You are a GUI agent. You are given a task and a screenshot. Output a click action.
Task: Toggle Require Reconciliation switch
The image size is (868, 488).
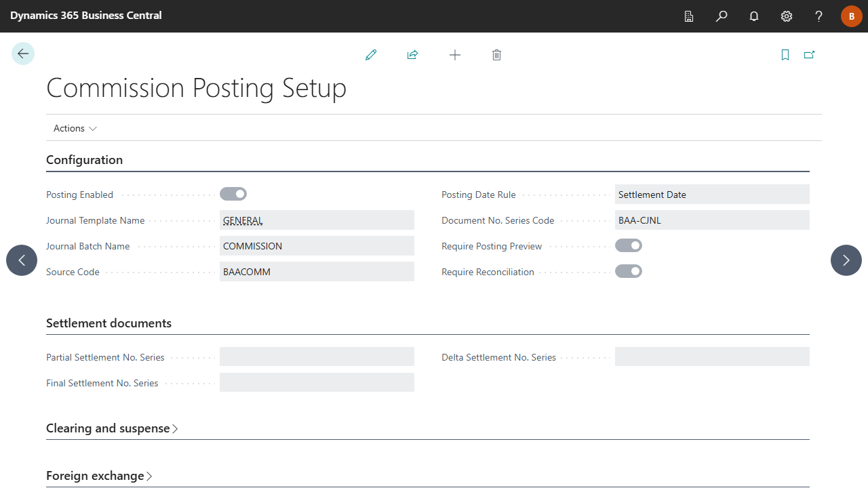click(x=629, y=272)
